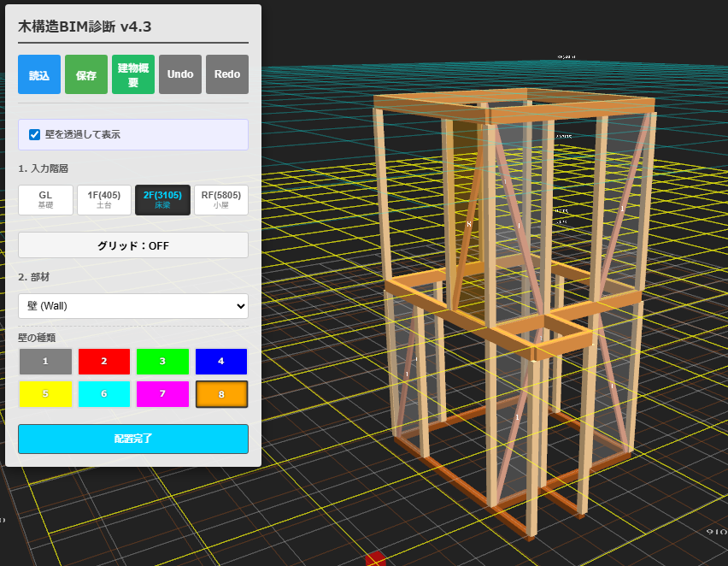Screen dimensions: 728x566
Task: Click the green 保存 save button
Action: click(x=86, y=74)
